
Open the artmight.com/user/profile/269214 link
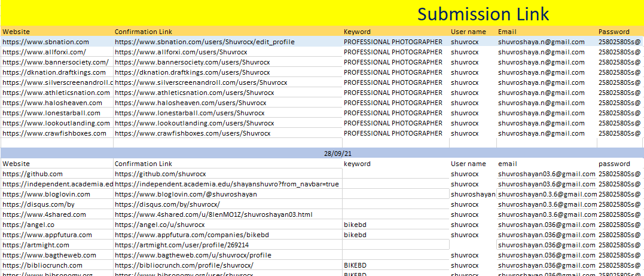click(182, 245)
